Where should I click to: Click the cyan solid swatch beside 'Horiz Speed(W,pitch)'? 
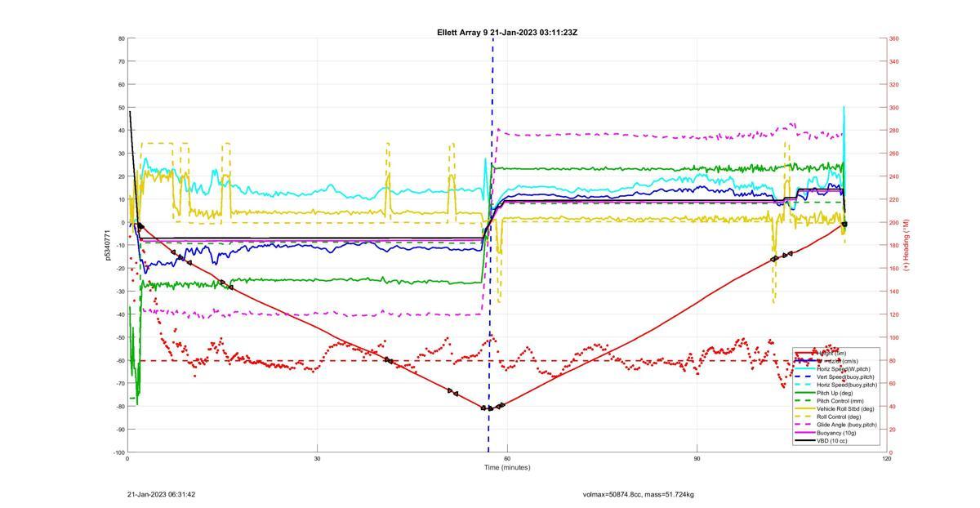coord(804,369)
